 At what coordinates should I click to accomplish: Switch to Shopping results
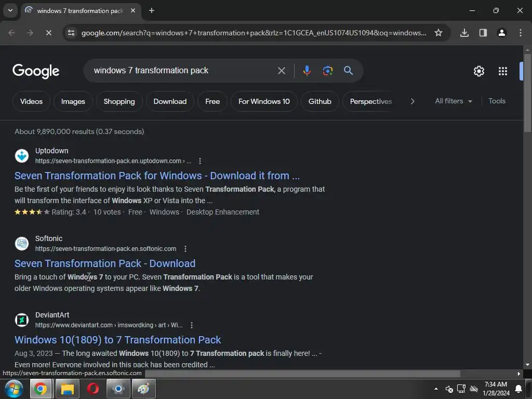pos(119,101)
